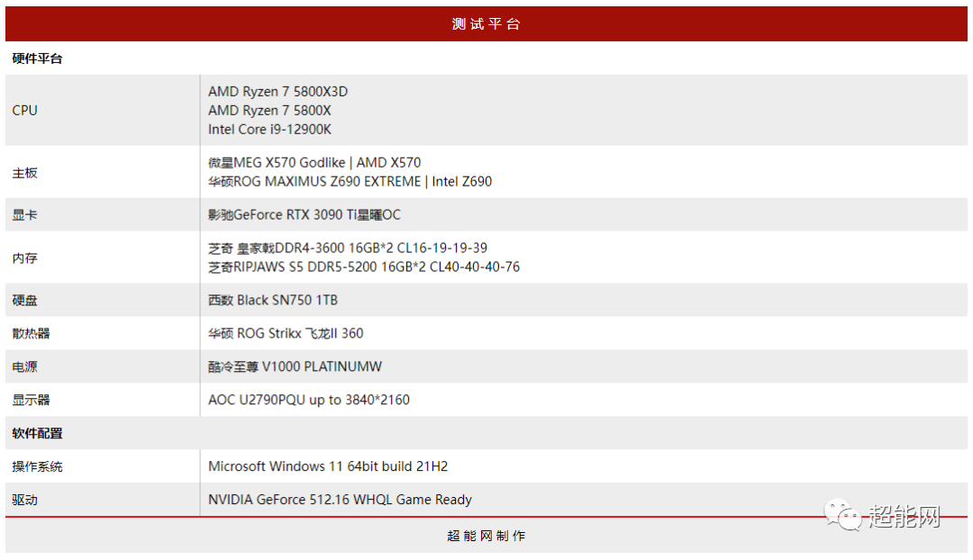Click the 超能网制作 footer text

pos(486,536)
